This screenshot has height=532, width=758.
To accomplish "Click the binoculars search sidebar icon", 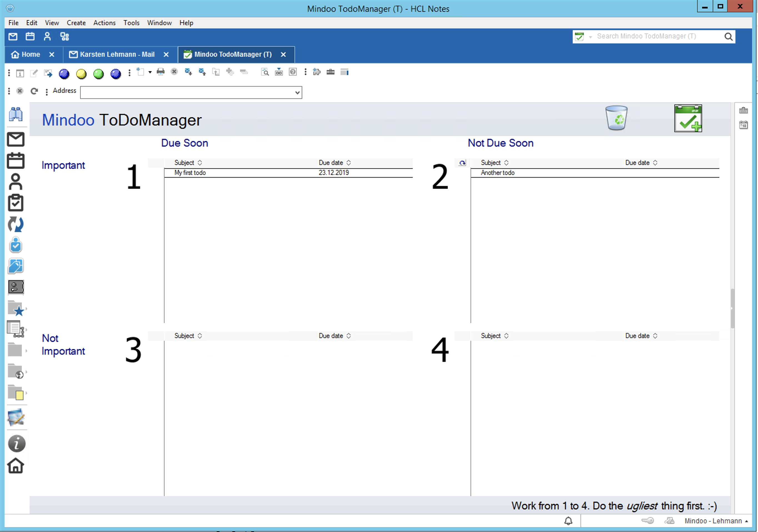I will pos(16,114).
